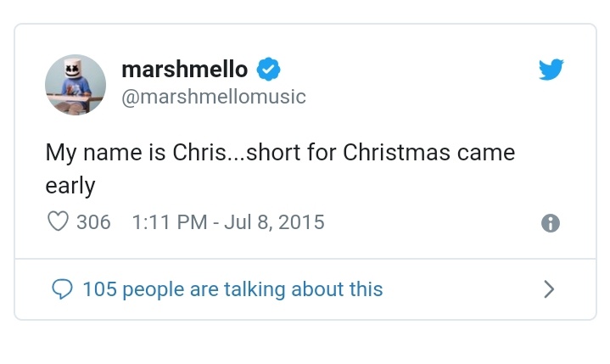This screenshot has height=364, width=610.
Task: Visit the @marshmellomusic handle
Action: coord(214,97)
